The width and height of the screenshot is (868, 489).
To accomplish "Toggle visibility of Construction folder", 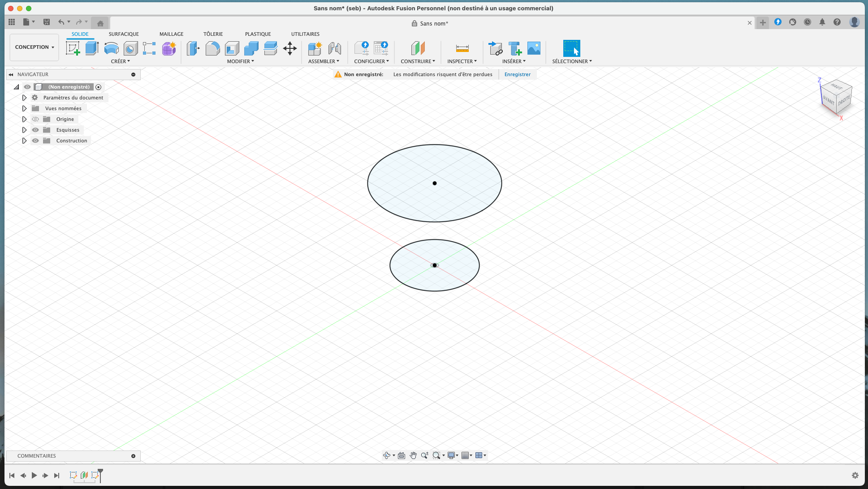I will click(35, 141).
